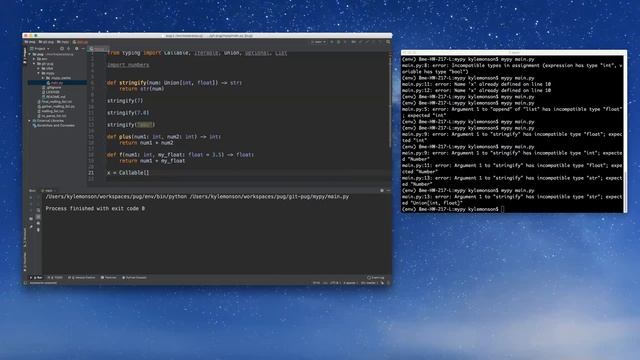This screenshot has height=360, width=640.
Task: Click the main tab in Run panel
Action: [x=48, y=191]
